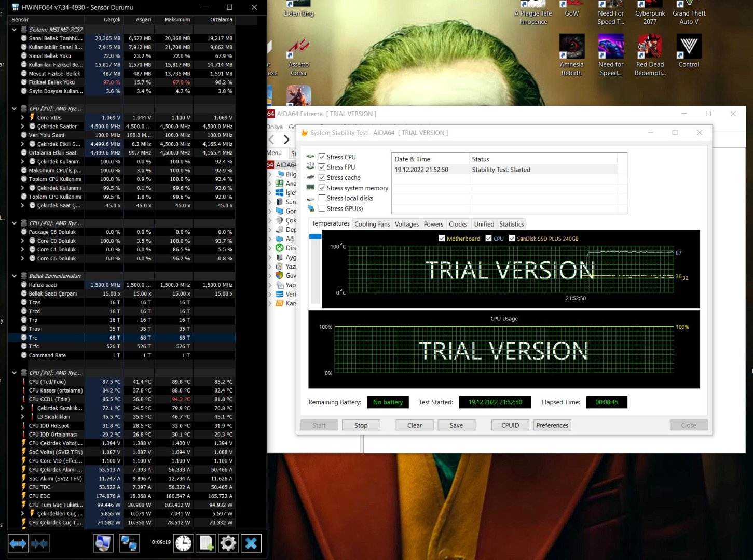Uncheck the Stress CPU checkbox
753x560 pixels.
pos(322,157)
